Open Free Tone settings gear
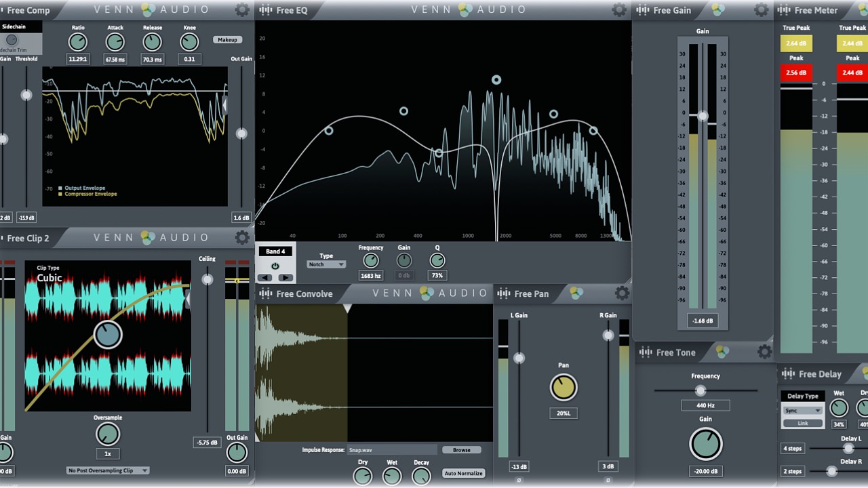The height and width of the screenshot is (488, 868). click(764, 352)
